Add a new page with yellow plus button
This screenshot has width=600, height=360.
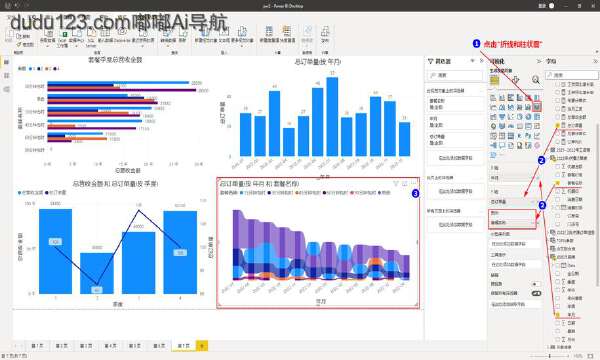[202, 346]
